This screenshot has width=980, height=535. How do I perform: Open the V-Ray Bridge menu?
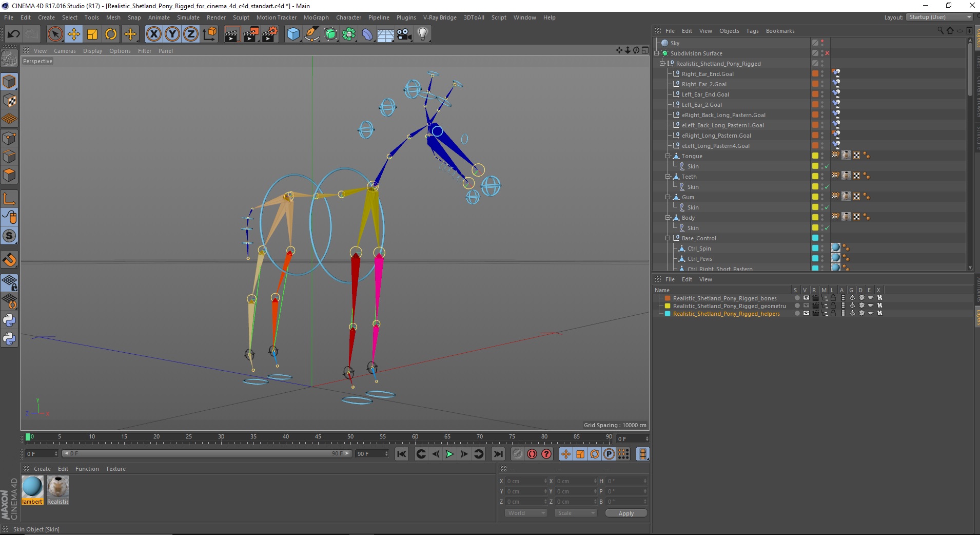point(440,17)
